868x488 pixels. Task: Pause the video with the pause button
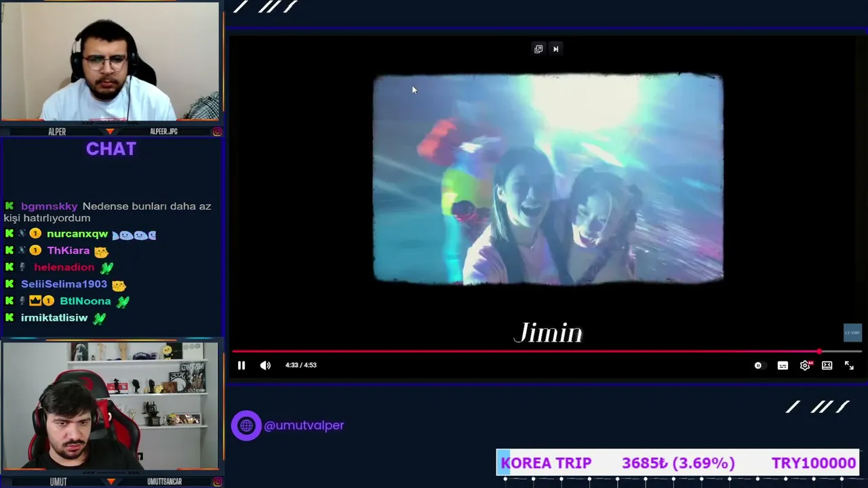241,365
